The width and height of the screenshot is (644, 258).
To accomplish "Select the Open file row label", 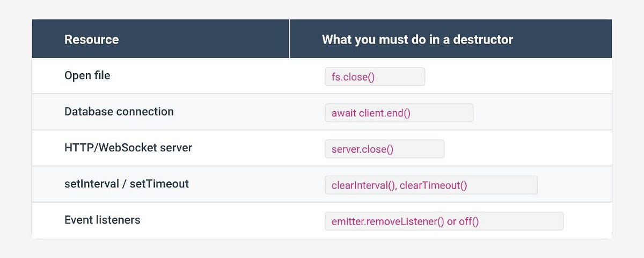I will [x=87, y=76].
